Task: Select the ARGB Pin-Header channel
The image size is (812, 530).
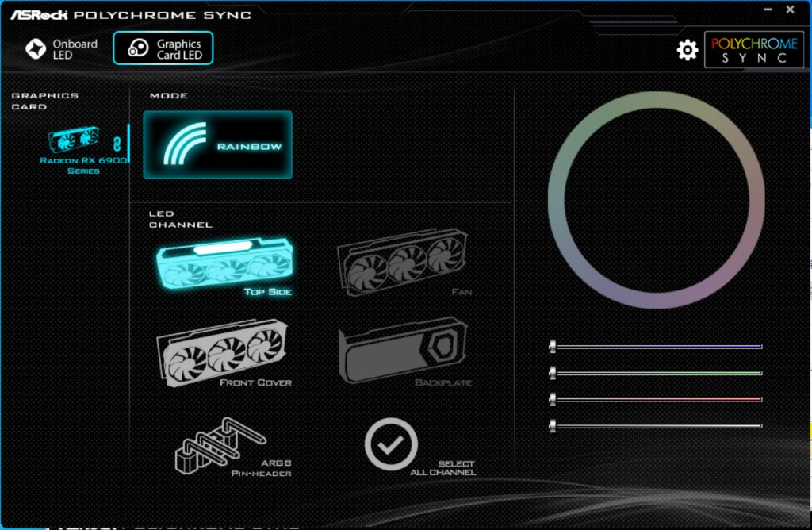Action: (x=233, y=447)
